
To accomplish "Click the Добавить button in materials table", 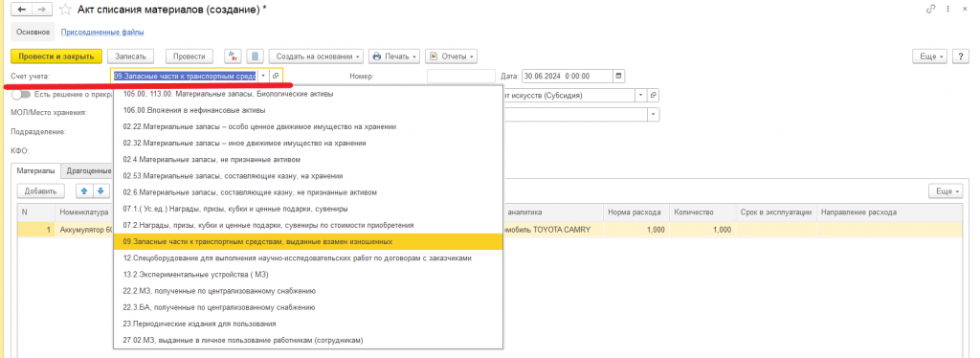I will tap(40, 190).
